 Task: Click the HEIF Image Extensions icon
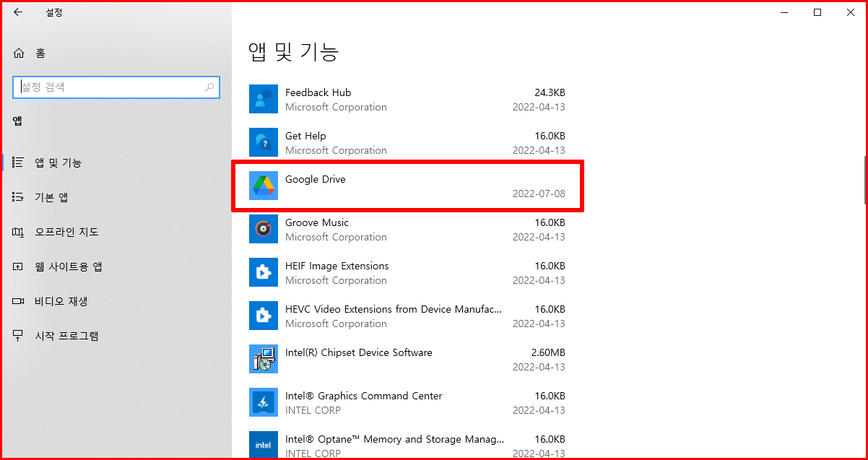[264, 272]
